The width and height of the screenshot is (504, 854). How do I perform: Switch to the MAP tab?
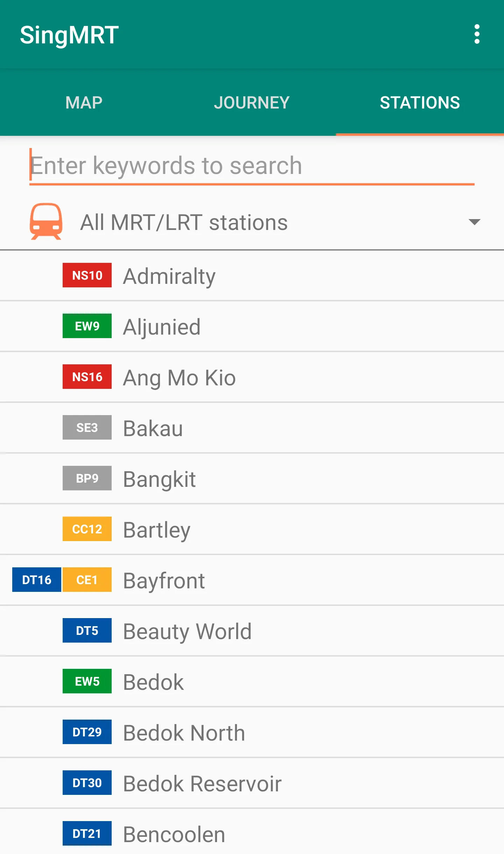click(x=84, y=103)
